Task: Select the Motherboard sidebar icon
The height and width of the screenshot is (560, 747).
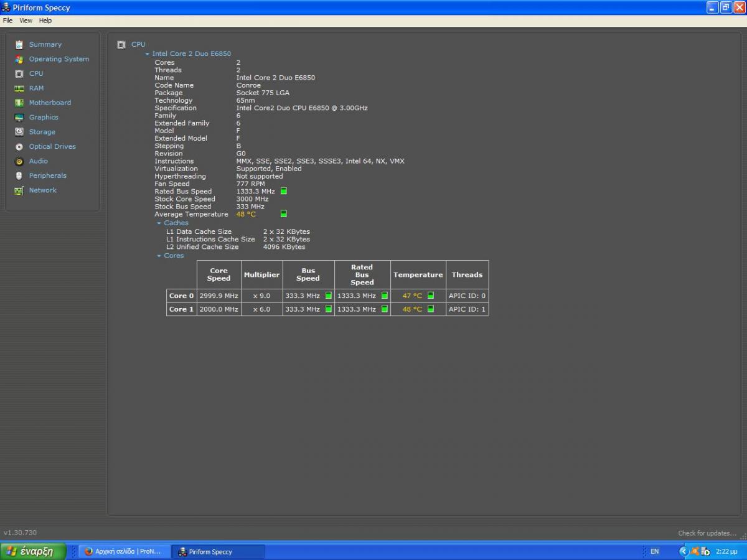Action: 19,103
